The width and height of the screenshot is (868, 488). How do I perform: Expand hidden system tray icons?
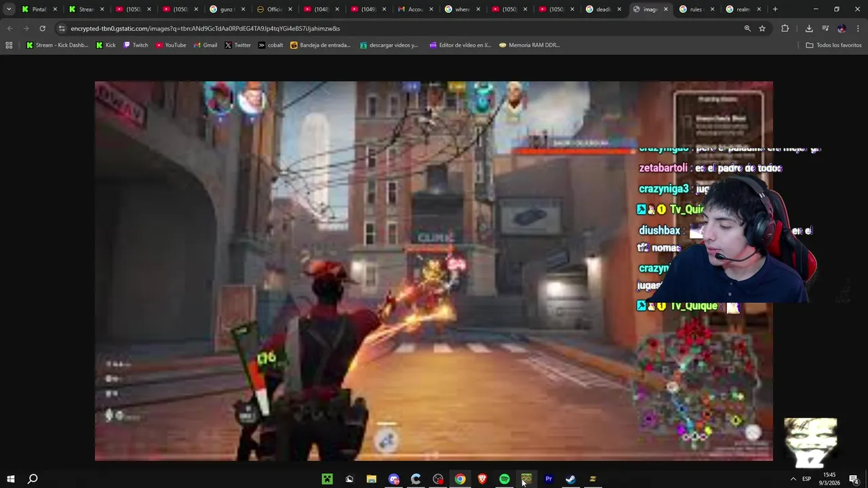click(793, 479)
